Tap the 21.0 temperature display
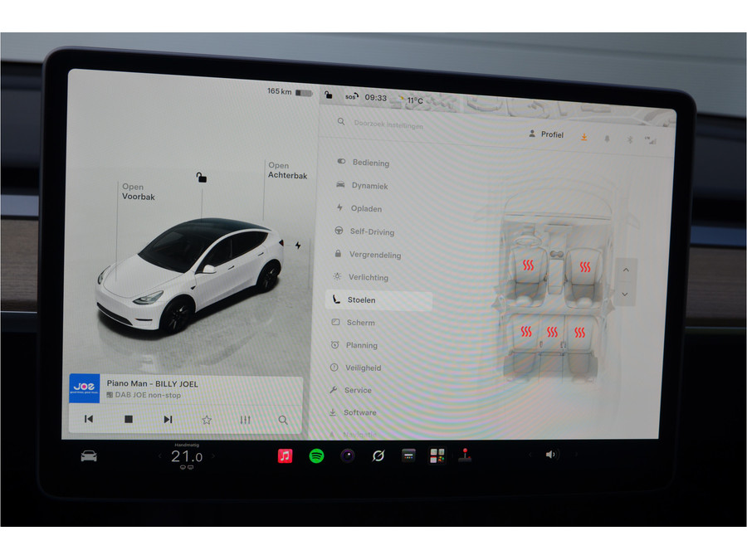Screen dimensions: 747x560 (x=186, y=456)
